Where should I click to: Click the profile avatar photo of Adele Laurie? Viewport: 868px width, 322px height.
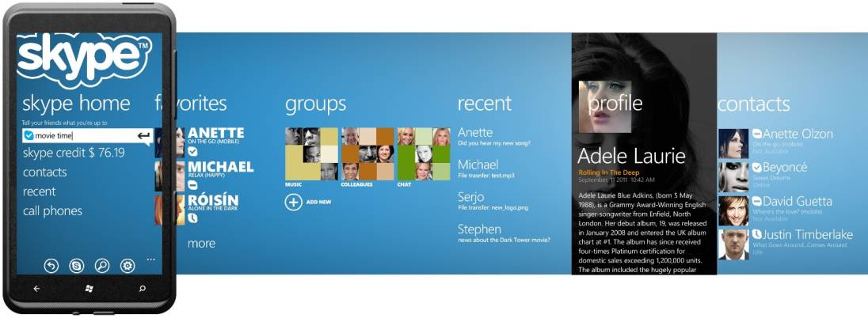coord(605,108)
